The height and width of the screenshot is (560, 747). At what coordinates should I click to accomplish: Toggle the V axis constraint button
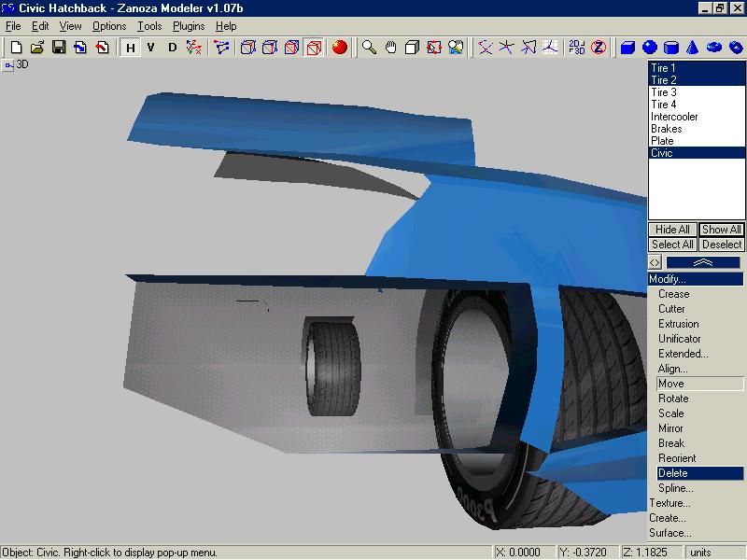(x=151, y=47)
